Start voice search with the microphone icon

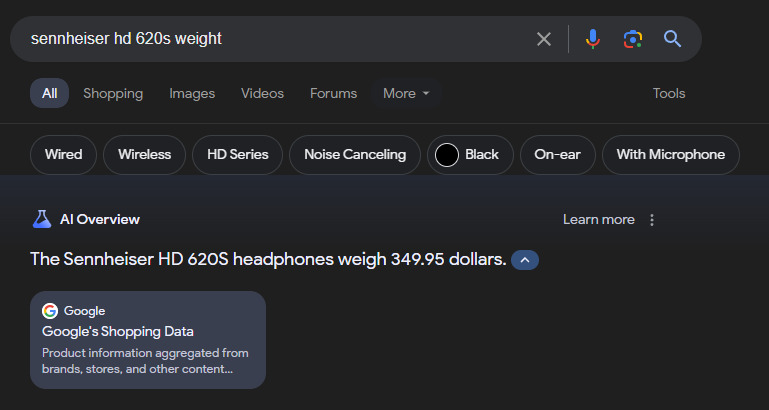[593, 39]
